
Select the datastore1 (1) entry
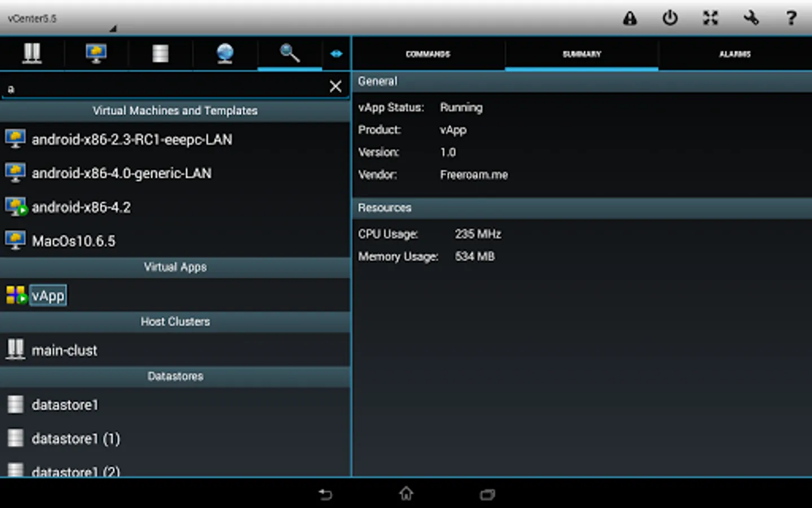[x=175, y=439]
